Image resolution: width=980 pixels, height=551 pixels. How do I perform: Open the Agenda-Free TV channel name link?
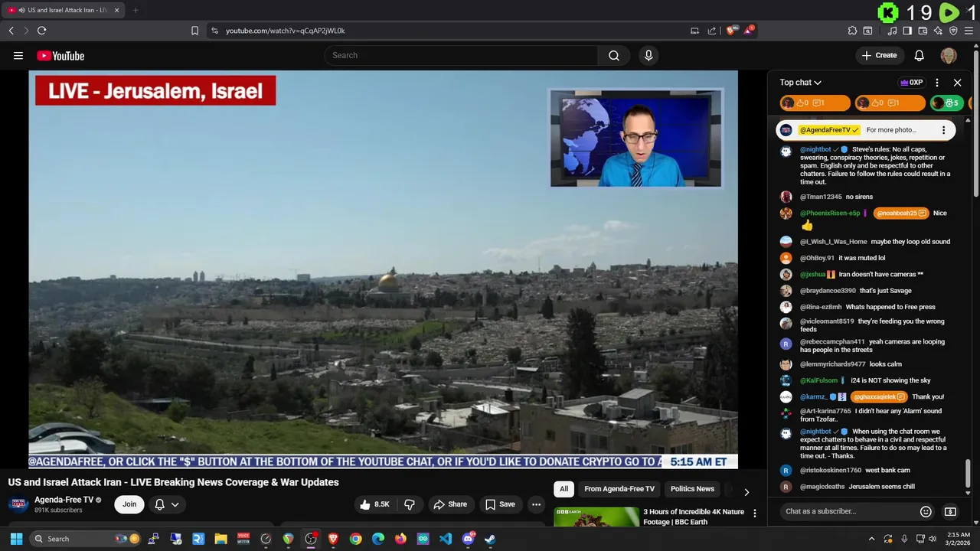(64, 500)
